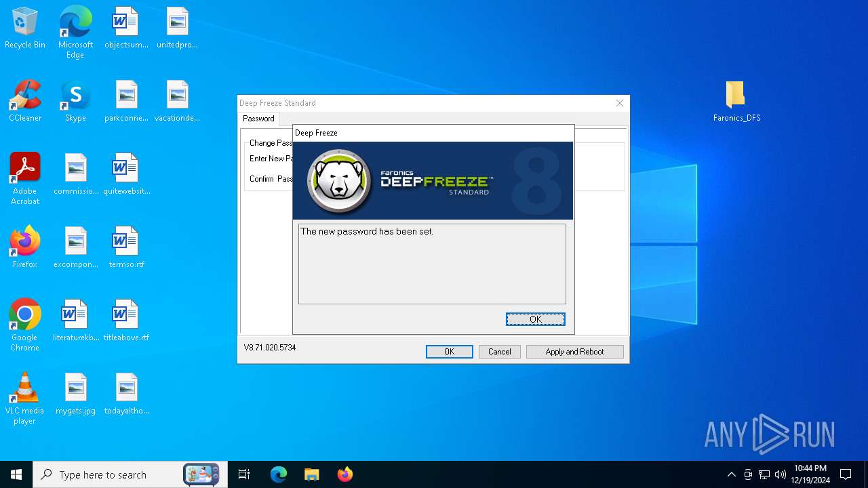Image resolution: width=868 pixels, height=488 pixels.
Task: Open the Windows Start menu
Action: click(16, 474)
